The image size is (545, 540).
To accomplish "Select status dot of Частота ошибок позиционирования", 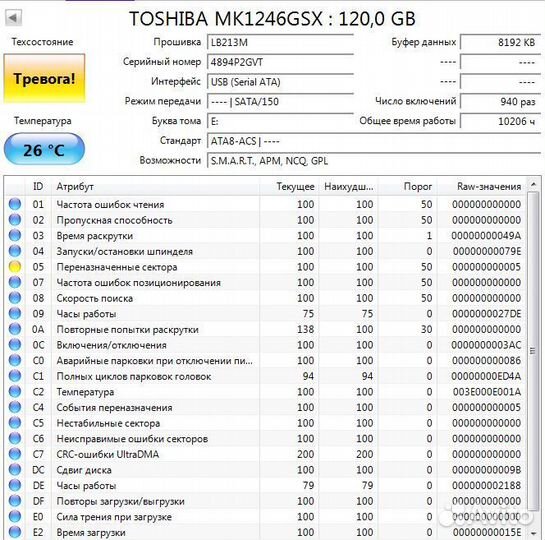I will click(x=15, y=282).
